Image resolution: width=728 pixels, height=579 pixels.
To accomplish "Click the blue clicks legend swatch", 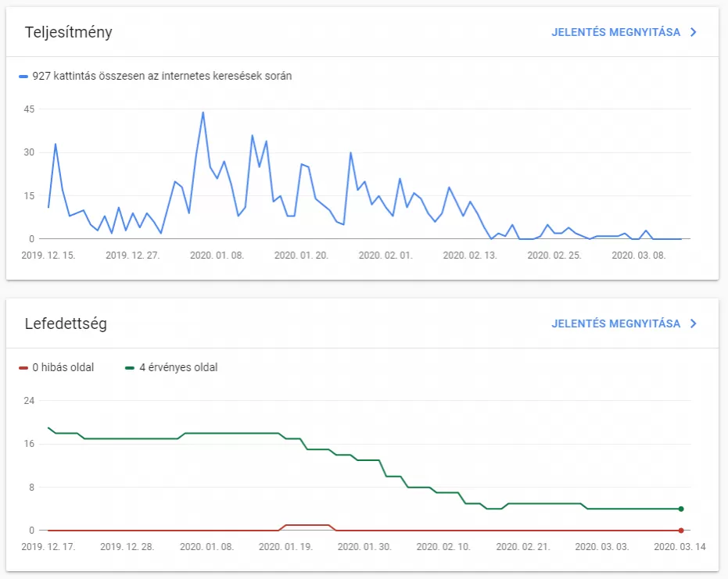I will [x=23, y=76].
